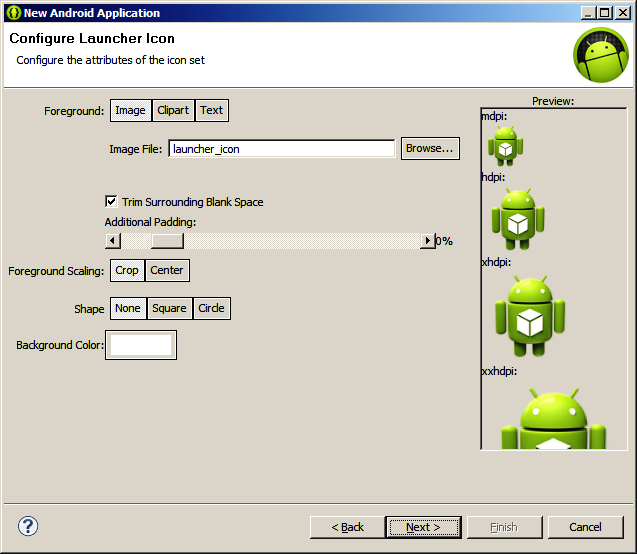Click the title bar Android application icon
Screen dimensions: 637x554
click(13, 13)
